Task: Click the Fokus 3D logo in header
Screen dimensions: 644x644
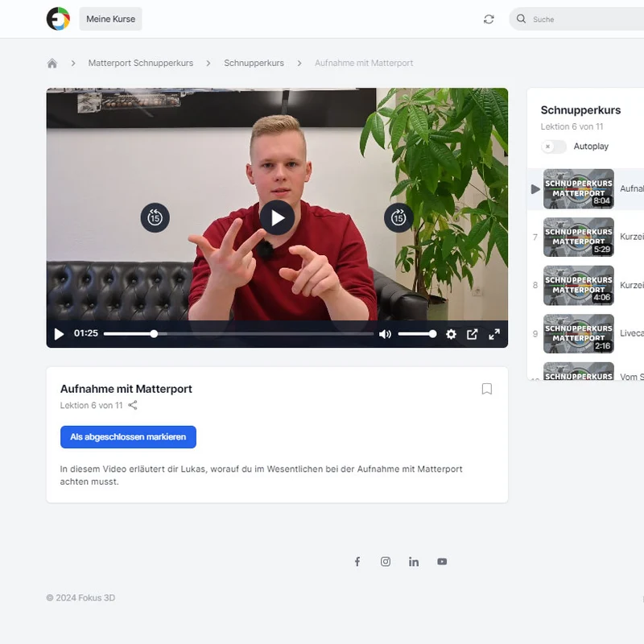Action: (x=58, y=19)
